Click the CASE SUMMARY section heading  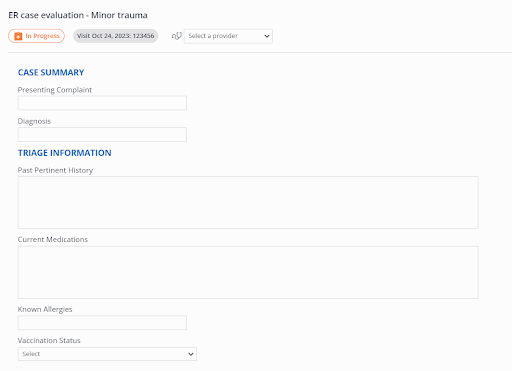click(51, 72)
